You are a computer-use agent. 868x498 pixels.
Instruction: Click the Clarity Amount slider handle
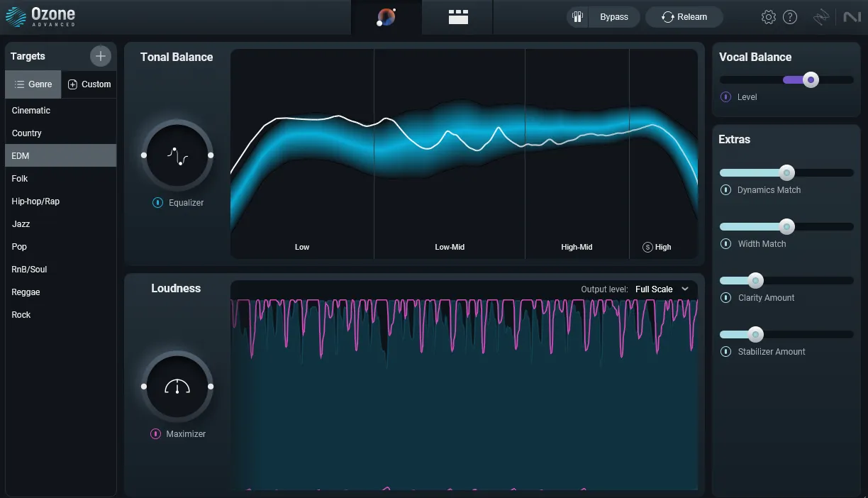pos(756,280)
